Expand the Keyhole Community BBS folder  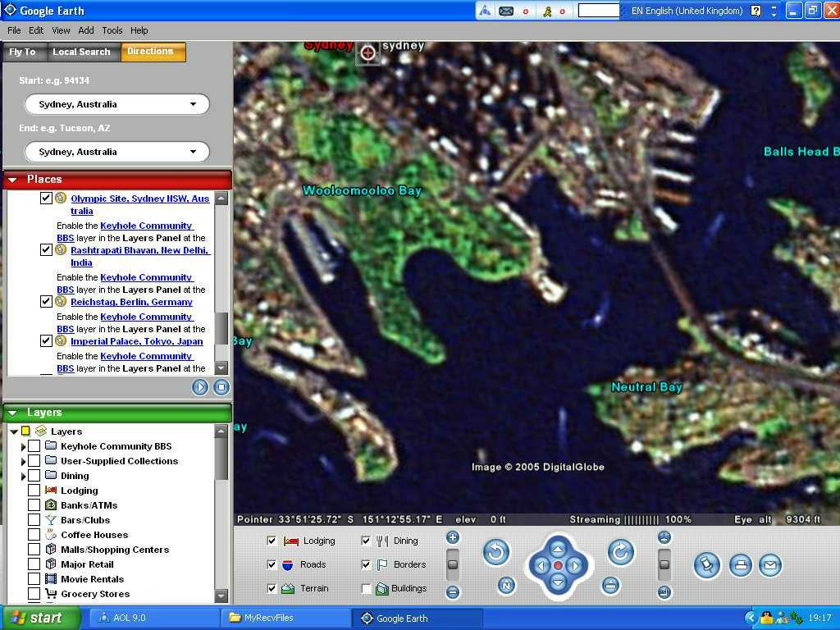[23, 446]
